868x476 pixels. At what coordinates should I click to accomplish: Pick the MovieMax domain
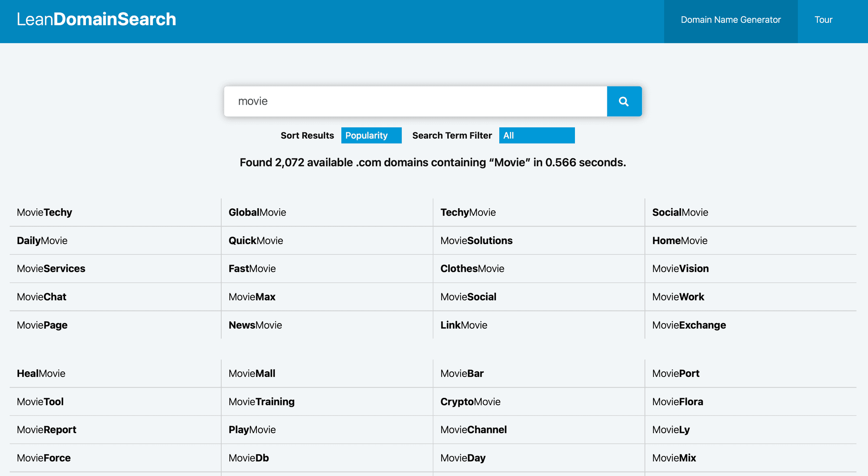tap(252, 297)
